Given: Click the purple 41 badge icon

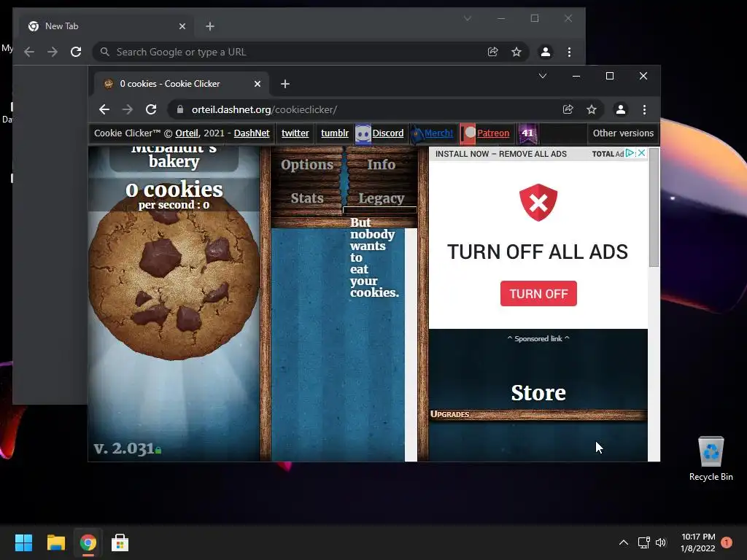Looking at the screenshot, I should (x=527, y=133).
